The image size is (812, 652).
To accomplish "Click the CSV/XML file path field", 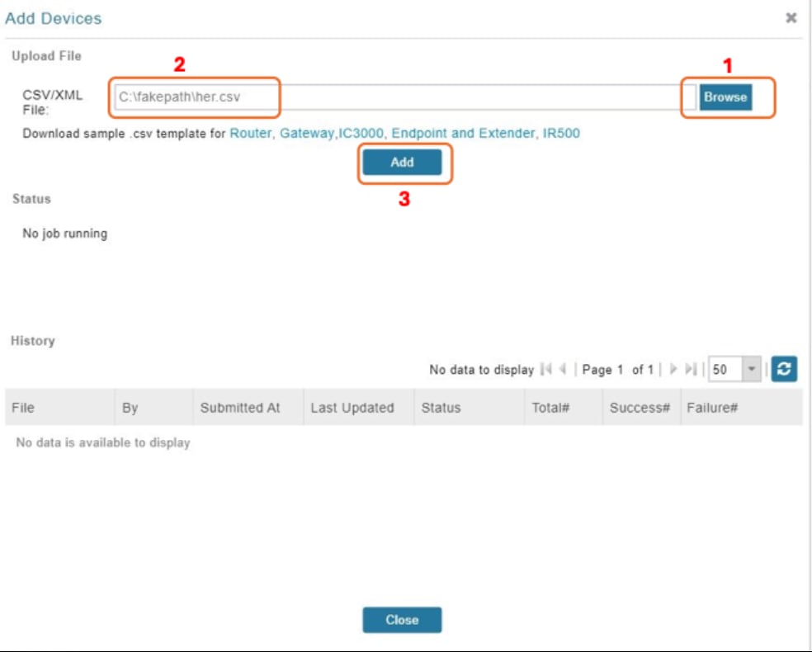I will 404,97.
